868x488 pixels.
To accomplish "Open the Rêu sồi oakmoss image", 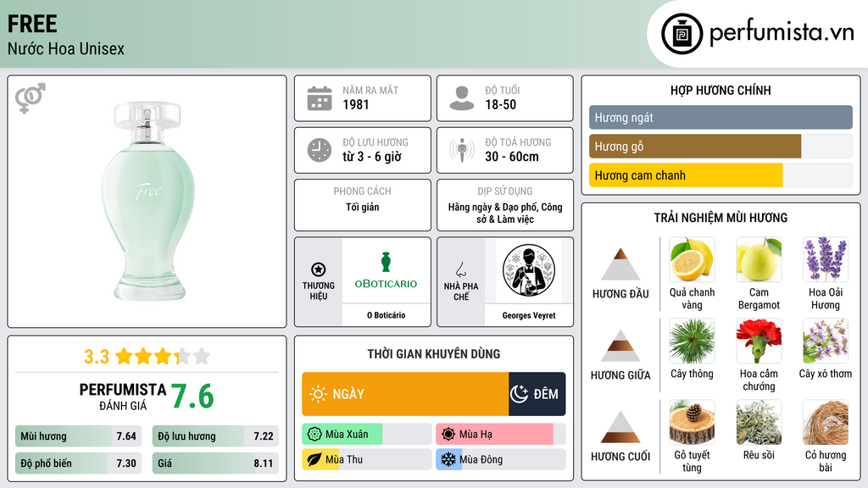I will coord(759,422).
